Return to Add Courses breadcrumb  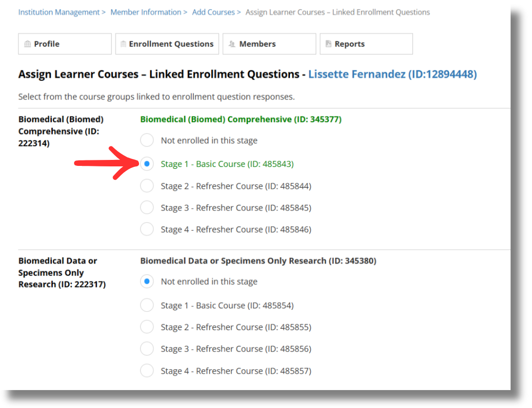coord(213,12)
